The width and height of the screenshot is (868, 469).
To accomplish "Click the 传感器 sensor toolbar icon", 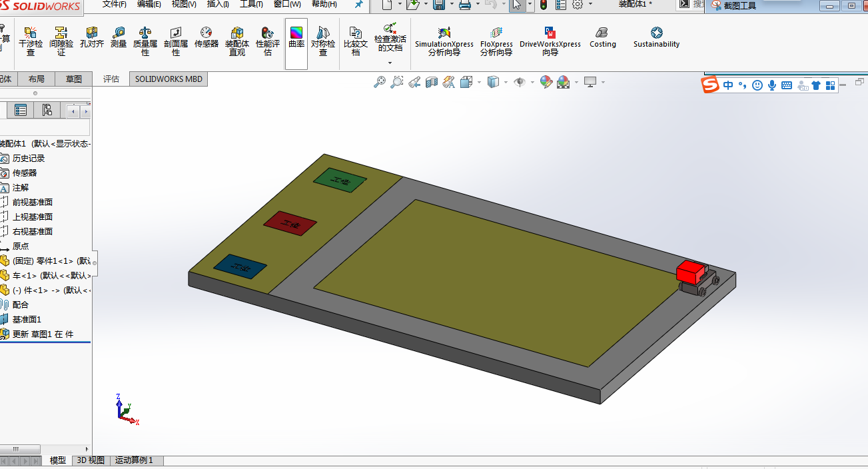I will [x=207, y=37].
